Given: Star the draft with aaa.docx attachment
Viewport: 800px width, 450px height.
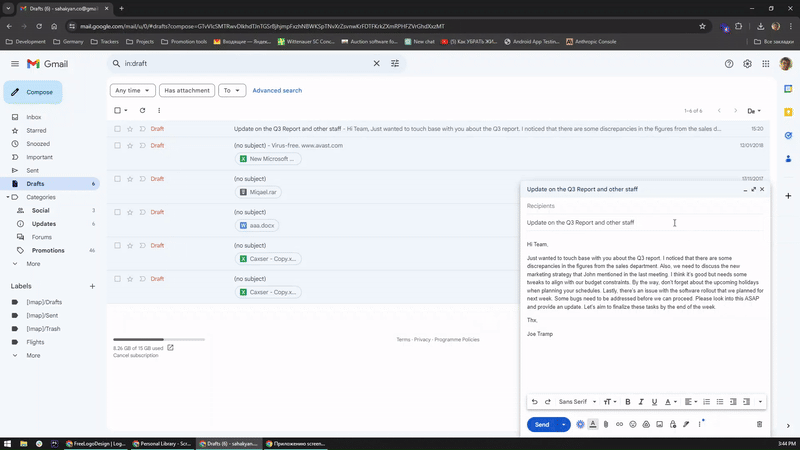Looking at the screenshot, I should 130,212.
